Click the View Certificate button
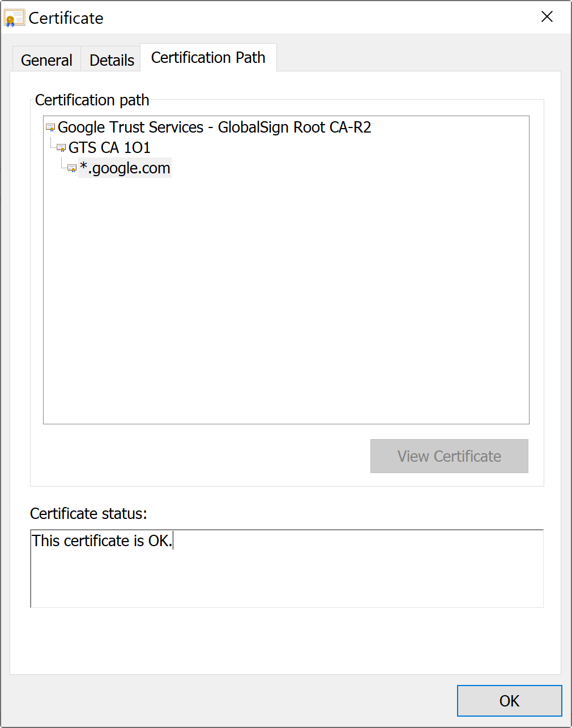 click(x=449, y=456)
